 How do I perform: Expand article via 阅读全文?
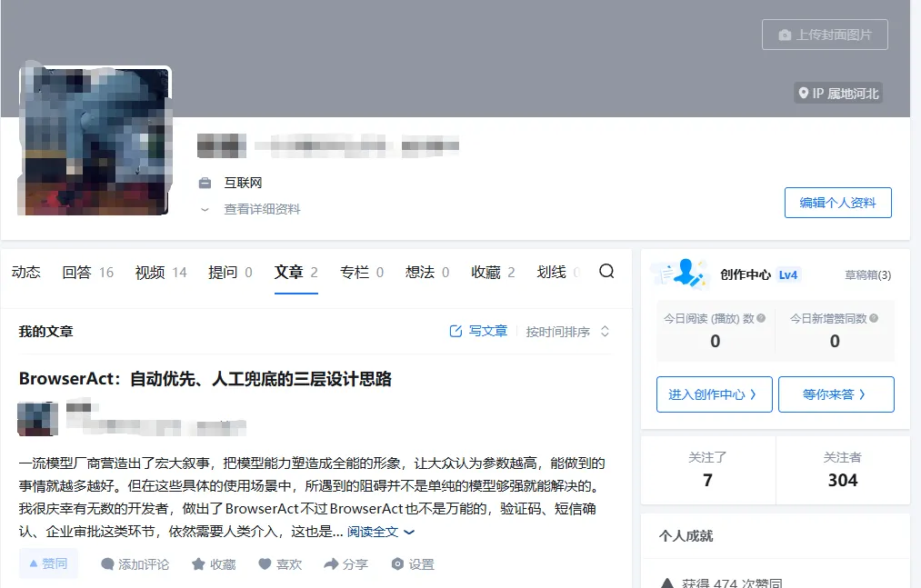[381, 533]
